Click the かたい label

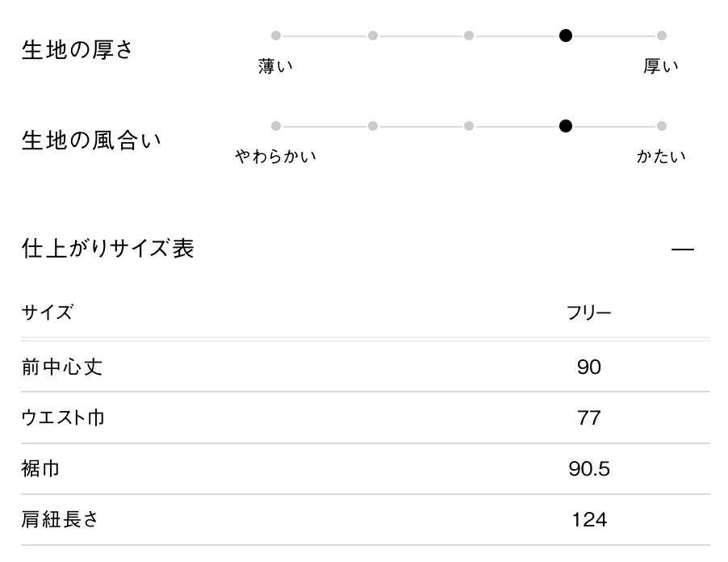(661, 157)
